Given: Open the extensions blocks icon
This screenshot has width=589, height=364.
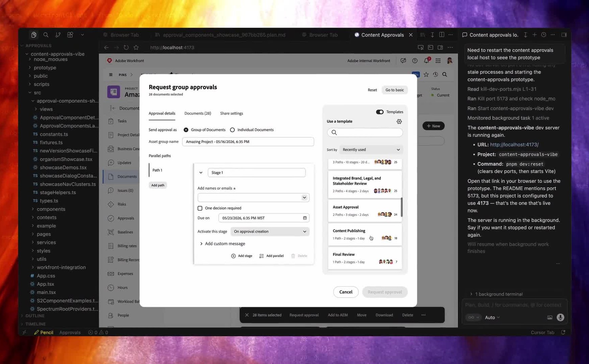Looking at the screenshot, I should (x=70, y=35).
